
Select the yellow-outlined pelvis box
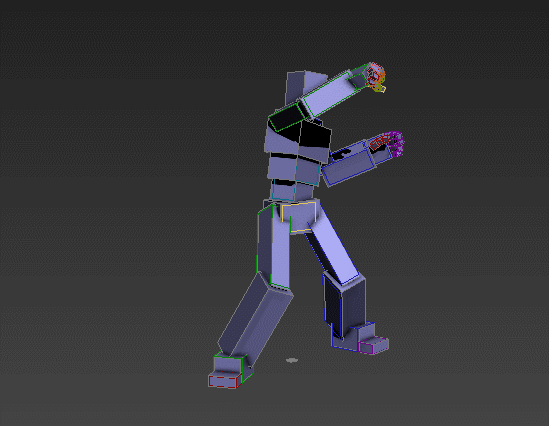pos(298,216)
